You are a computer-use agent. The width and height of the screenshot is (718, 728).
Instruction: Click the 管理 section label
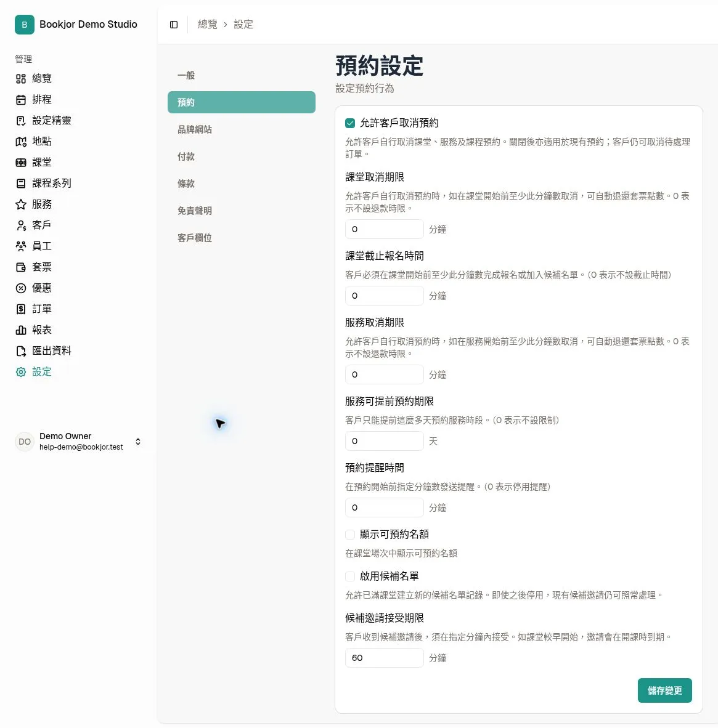tap(23, 59)
